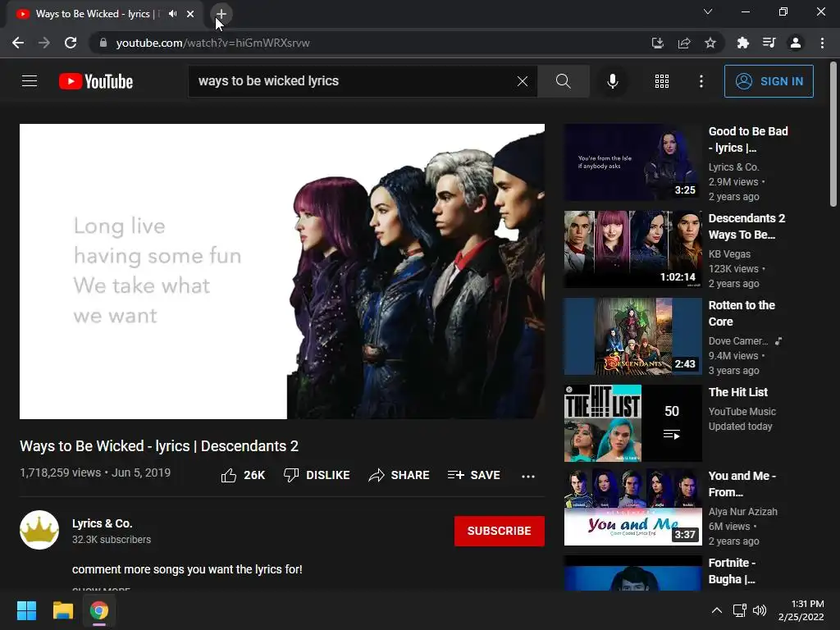Open a new browser tab
The image size is (840, 630).
pyautogui.click(x=221, y=14)
